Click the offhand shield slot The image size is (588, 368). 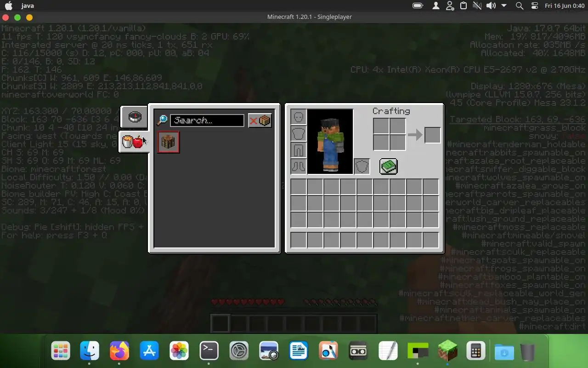click(362, 167)
